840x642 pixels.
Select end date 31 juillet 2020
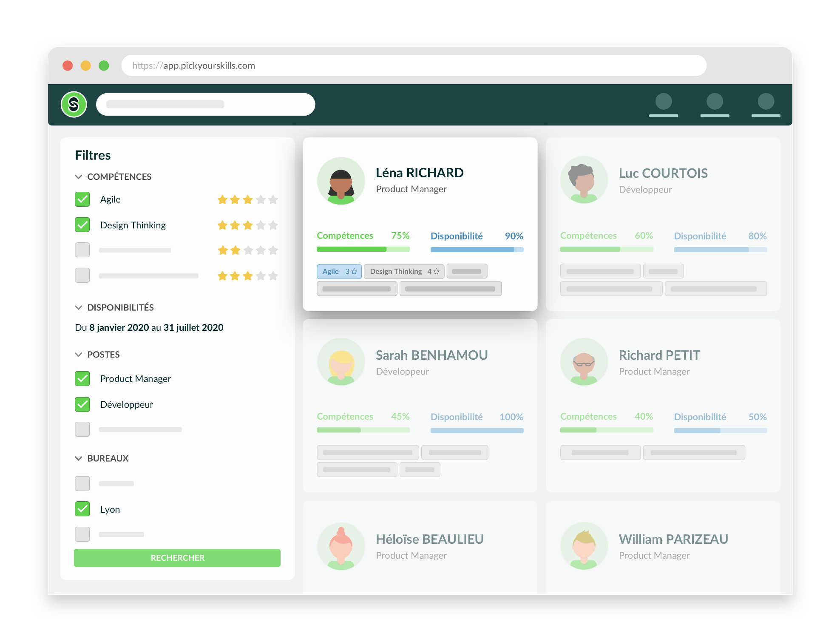(x=193, y=327)
